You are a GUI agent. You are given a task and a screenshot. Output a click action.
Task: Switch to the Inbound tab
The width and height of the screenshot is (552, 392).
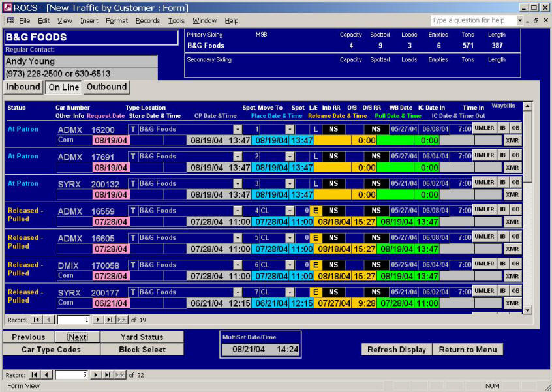tap(23, 87)
